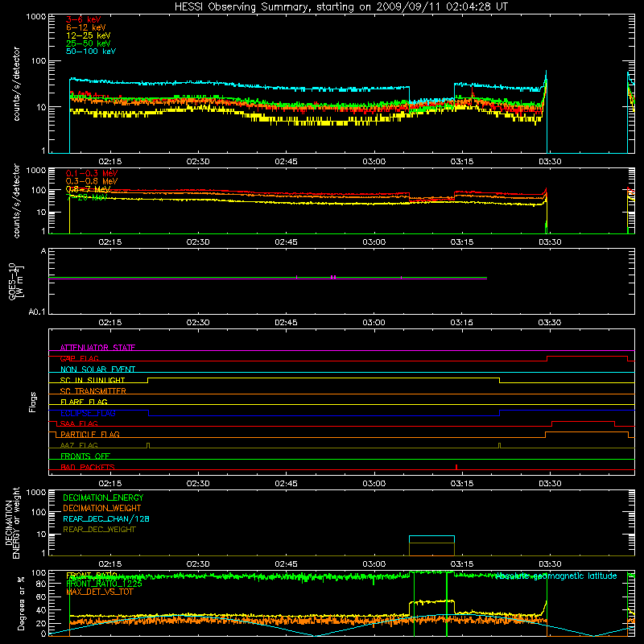The image size is (644, 644).
Task: Select the SC_TRANSMITTER flag label
Action: coord(93,391)
